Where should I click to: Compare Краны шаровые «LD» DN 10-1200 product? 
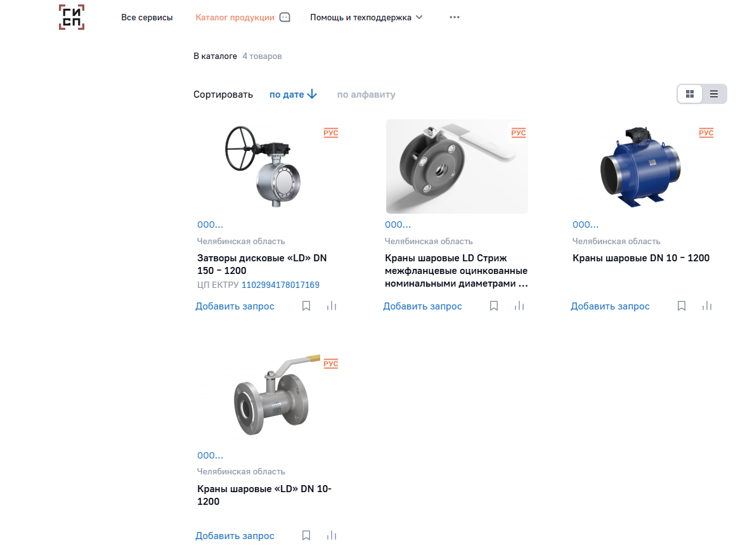click(x=332, y=535)
